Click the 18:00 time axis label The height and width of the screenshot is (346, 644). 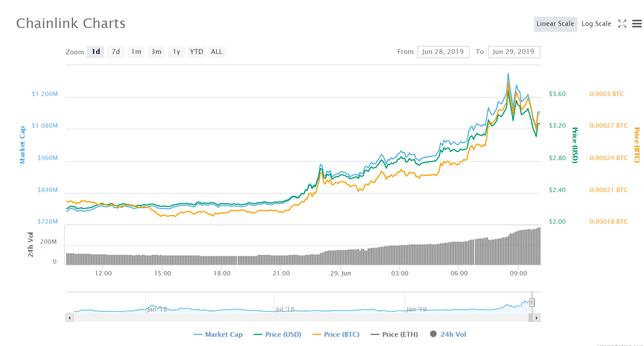222,273
